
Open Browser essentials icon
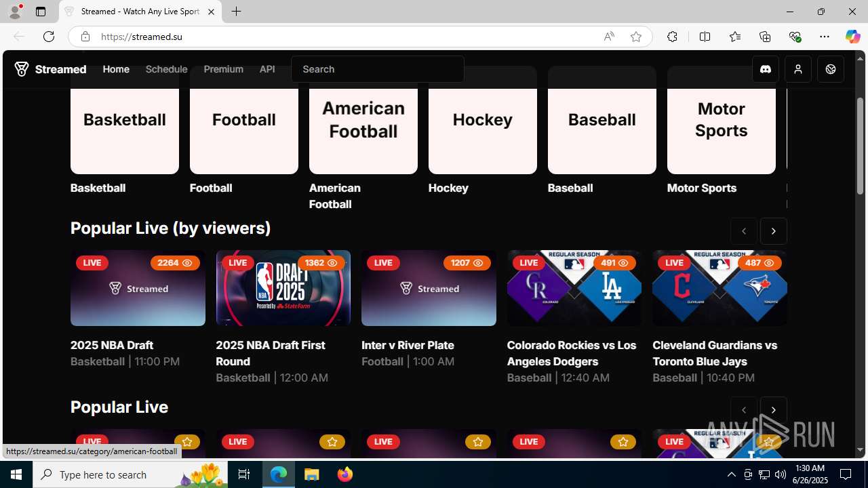click(x=795, y=37)
